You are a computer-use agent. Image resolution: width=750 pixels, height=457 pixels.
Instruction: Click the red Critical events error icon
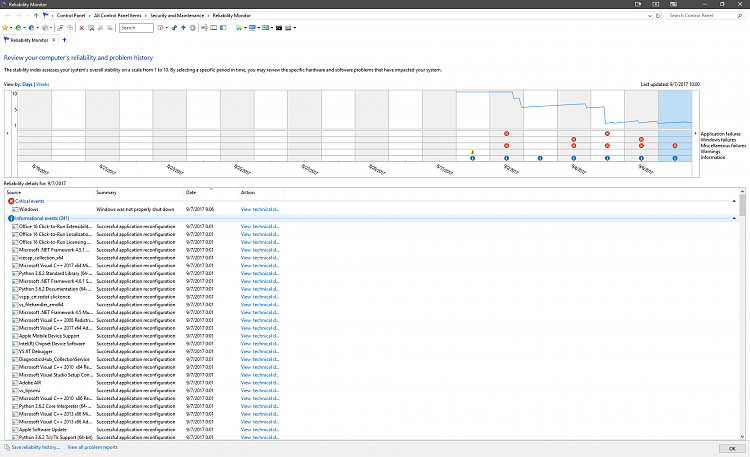pyautogui.click(x=11, y=201)
